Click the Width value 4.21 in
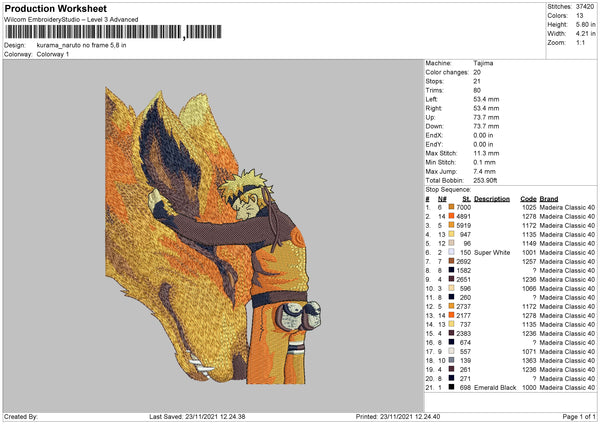This screenshot has height=424, width=600. point(585,34)
